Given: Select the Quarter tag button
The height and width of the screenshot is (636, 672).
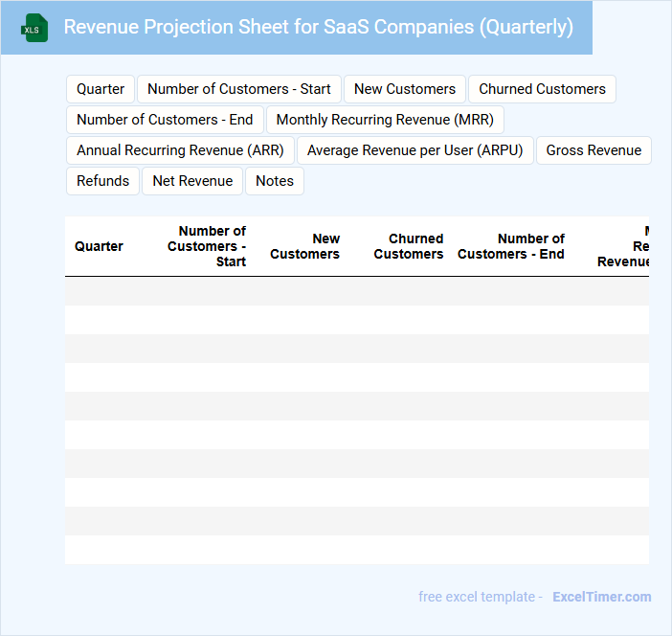Looking at the screenshot, I should point(101,89).
